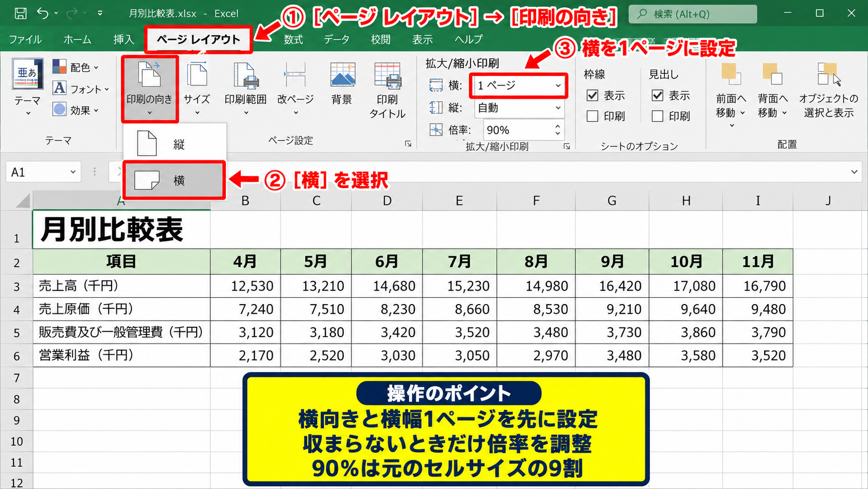Image resolution: width=868 pixels, height=489 pixels.
Task: Click 背面へ移動 send backward button
Action: click(x=772, y=90)
